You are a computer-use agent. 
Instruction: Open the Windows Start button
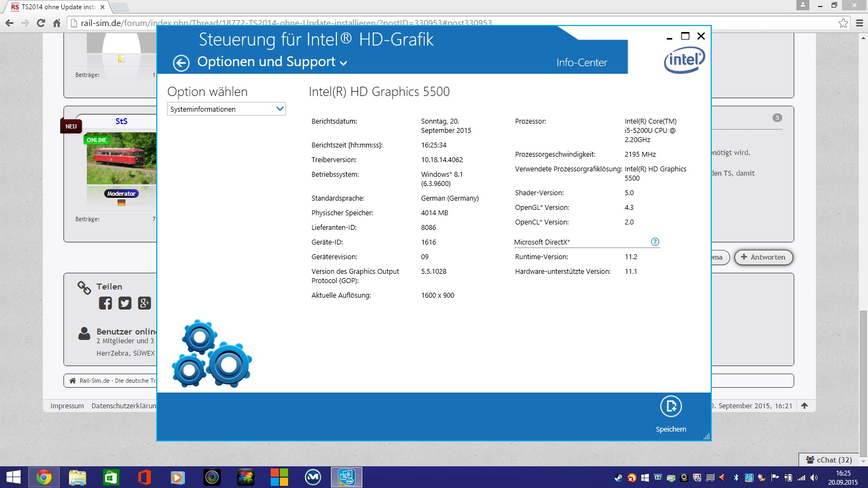13,477
